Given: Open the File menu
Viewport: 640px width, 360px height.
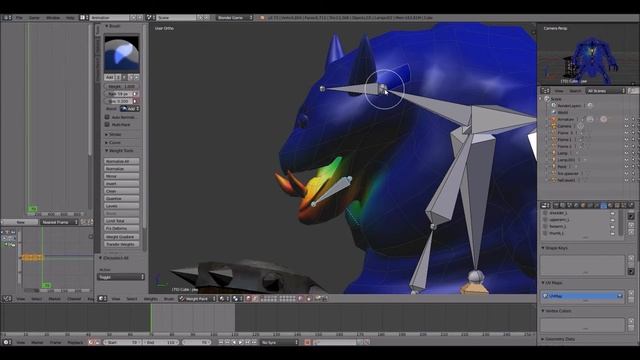Looking at the screenshot, I should [x=19, y=18].
